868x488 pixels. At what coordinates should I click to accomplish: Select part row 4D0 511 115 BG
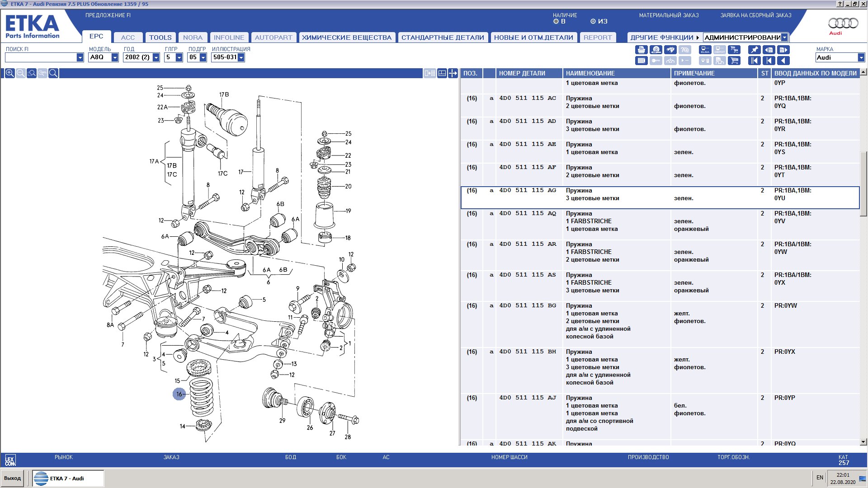660,324
